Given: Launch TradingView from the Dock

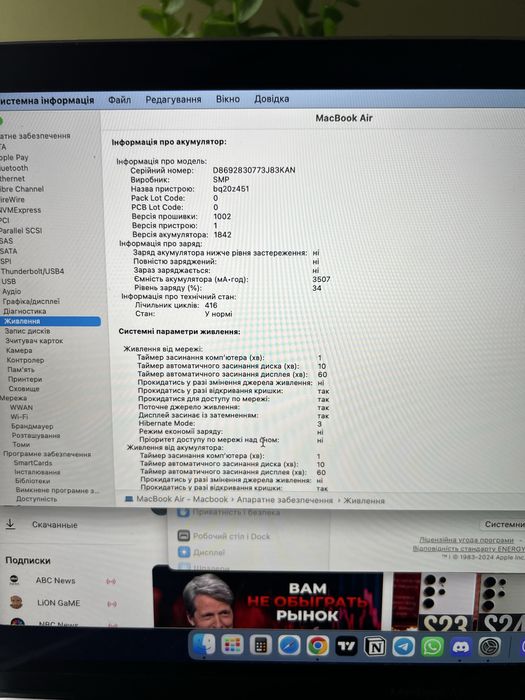Looking at the screenshot, I should [346, 646].
